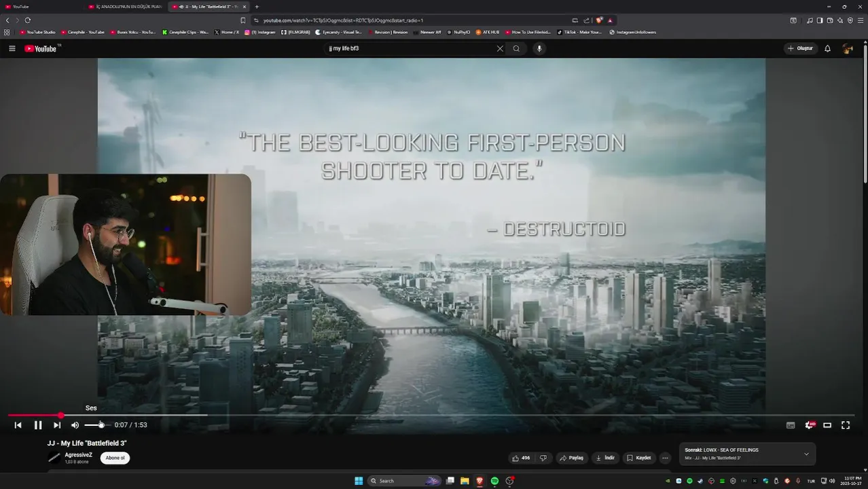Subscribe with the Abone ol button
Screen dimensions: 868x489
[115, 458]
